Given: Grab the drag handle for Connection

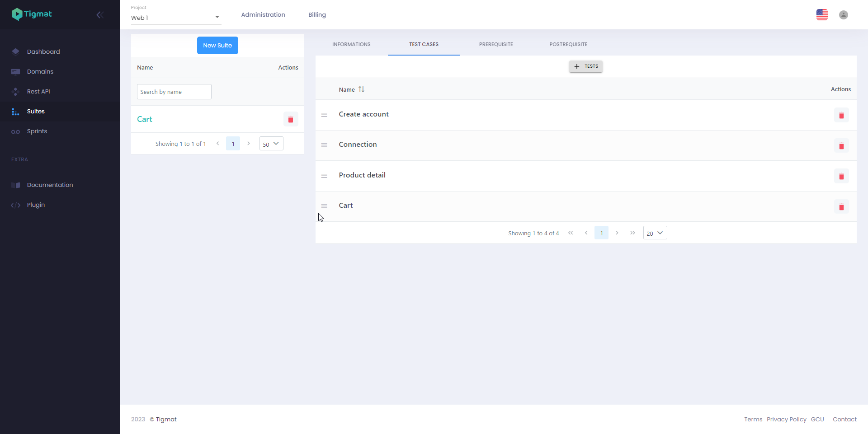Looking at the screenshot, I should (324, 145).
